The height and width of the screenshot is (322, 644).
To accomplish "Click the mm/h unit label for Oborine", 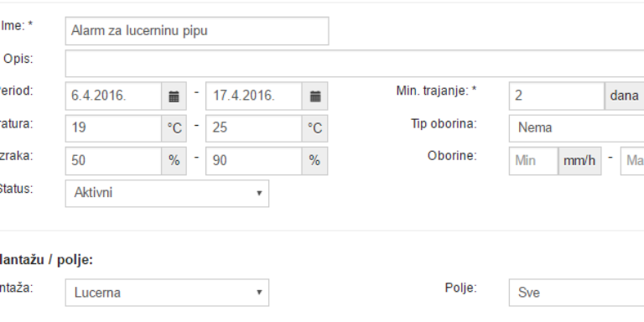I will point(579,161).
